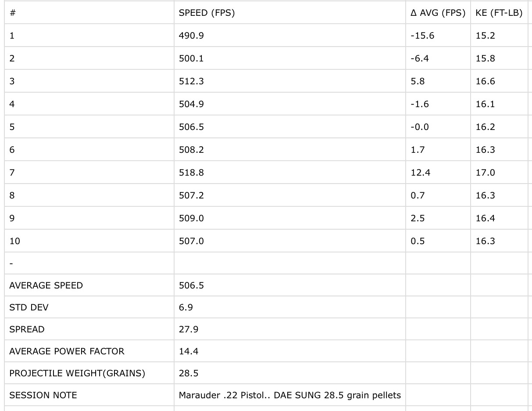Select shot 1 speed value 490.9
Screen dimensions: 532x411
(191, 36)
